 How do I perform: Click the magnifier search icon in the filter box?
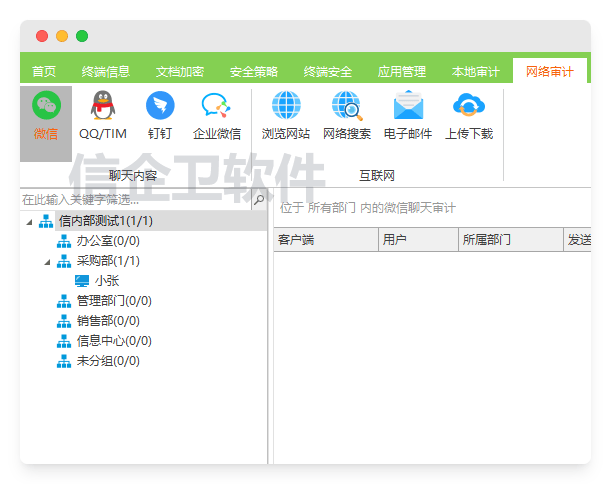click(259, 200)
